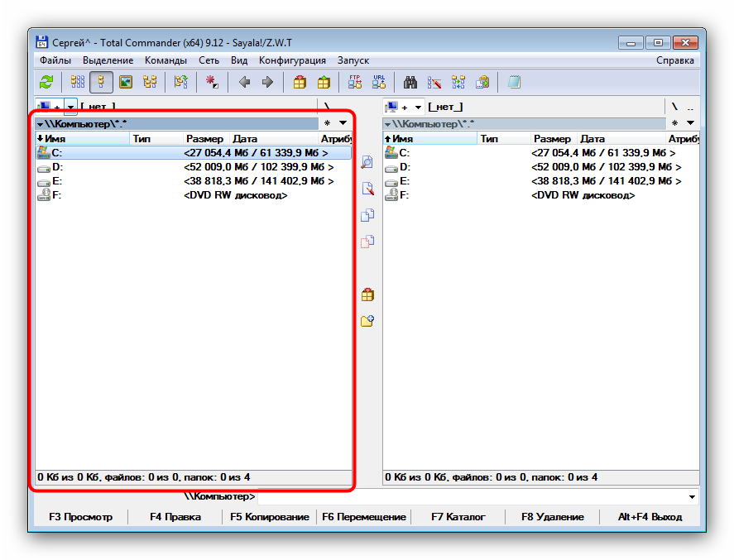This screenshot has width=734, height=560.
Task: Click the red star selection icon
Action: tap(212, 83)
